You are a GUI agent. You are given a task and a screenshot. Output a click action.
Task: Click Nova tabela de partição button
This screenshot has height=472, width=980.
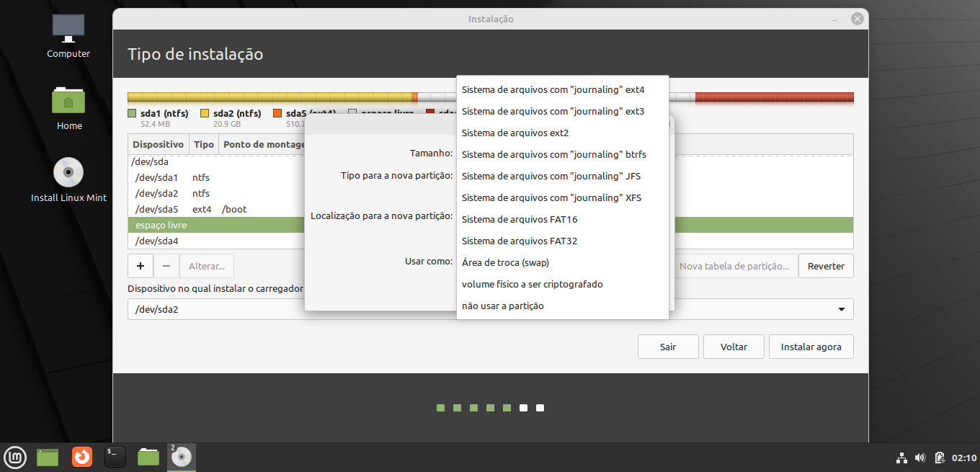pos(734,266)
